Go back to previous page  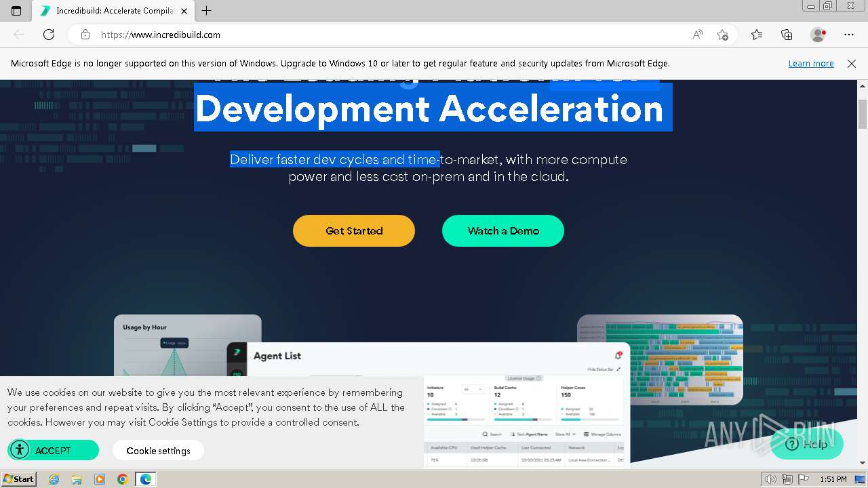coord(19,35)
